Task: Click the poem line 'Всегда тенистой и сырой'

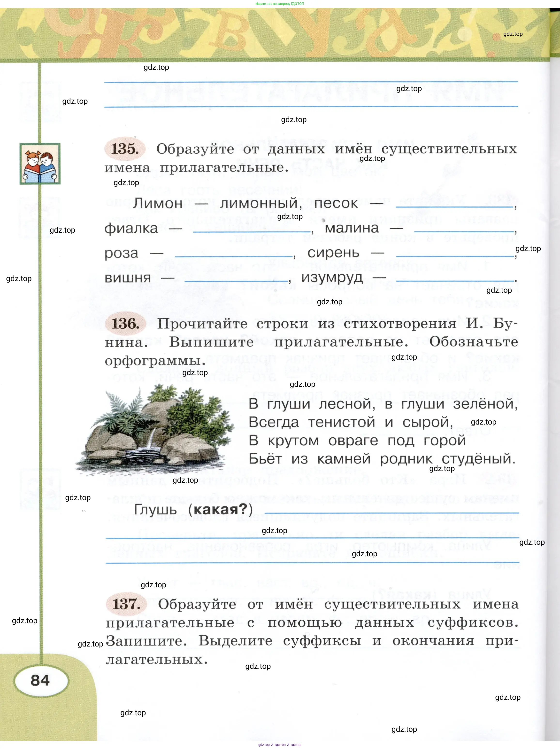Action: coord(351,422)
